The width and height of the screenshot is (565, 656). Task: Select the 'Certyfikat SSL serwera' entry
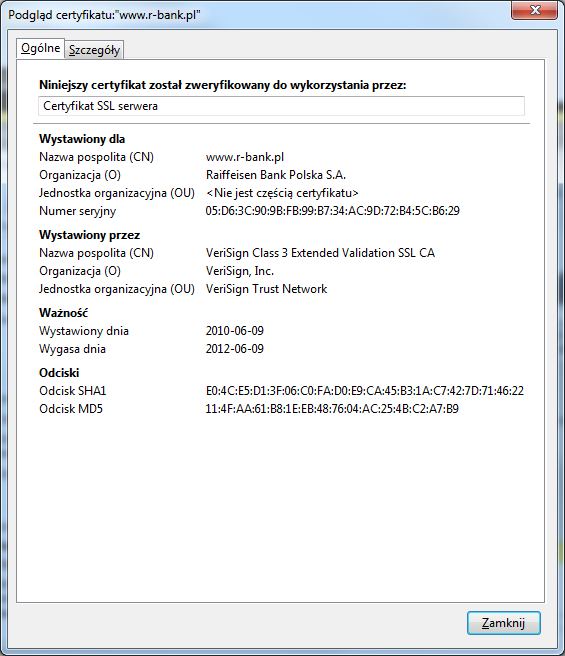281,106
